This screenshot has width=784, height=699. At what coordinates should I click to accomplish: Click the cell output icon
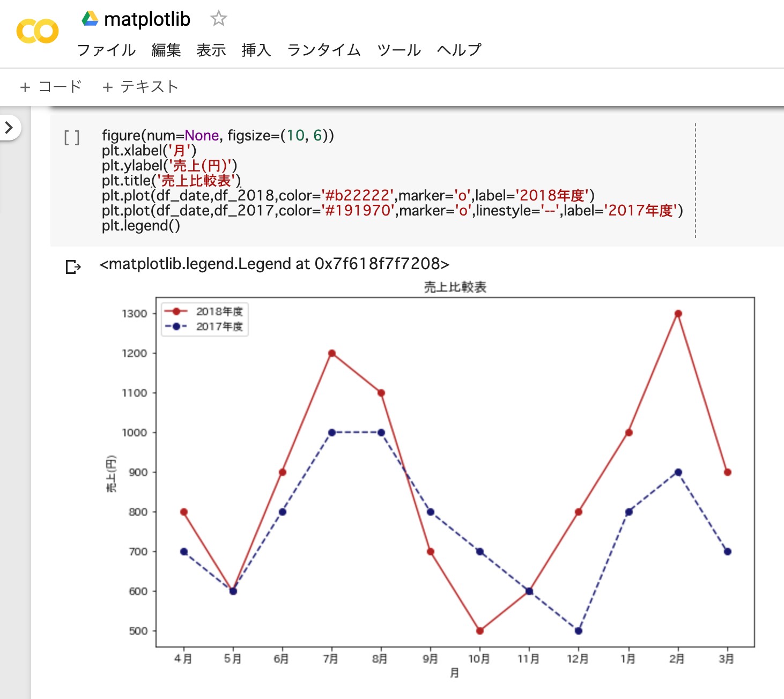[x=72, y=266]
